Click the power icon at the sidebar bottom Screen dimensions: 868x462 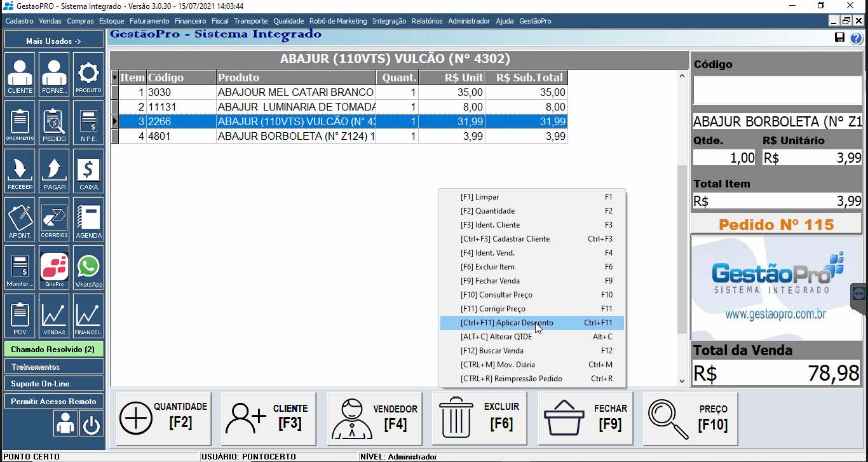coord(92,423)
